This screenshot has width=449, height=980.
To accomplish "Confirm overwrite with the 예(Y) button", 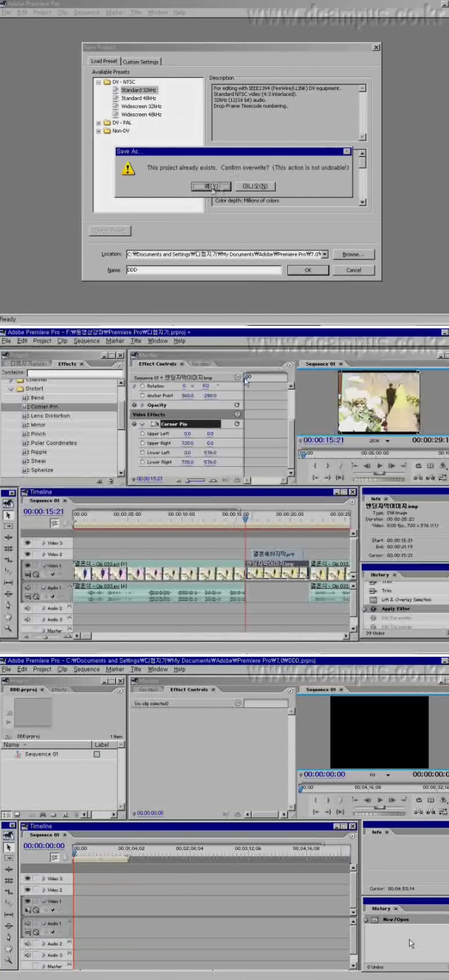I will pos(211,186).
